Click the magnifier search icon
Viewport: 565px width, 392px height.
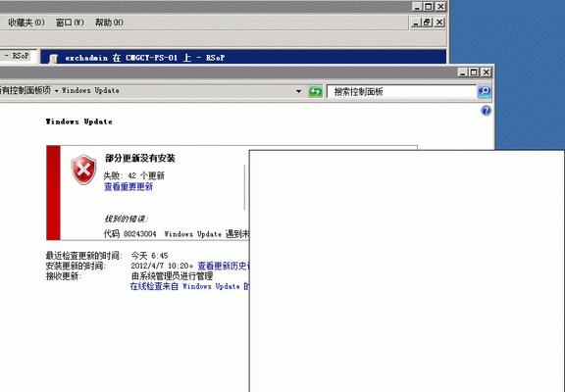484,91
